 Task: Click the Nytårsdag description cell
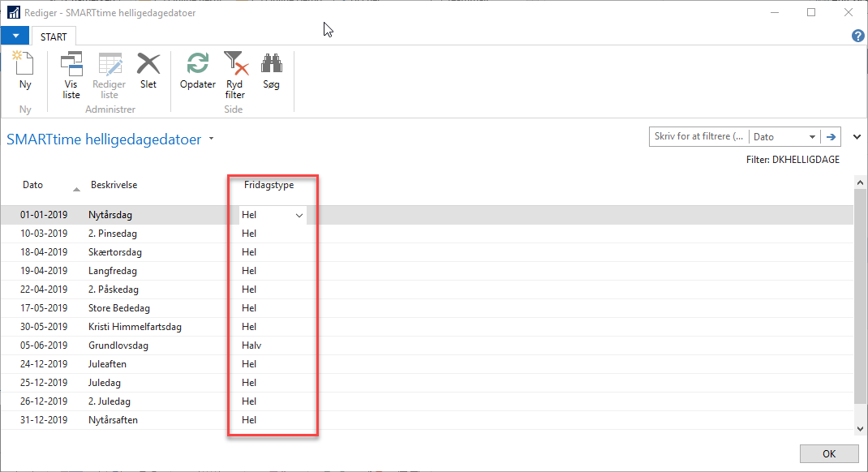(110, 215)
